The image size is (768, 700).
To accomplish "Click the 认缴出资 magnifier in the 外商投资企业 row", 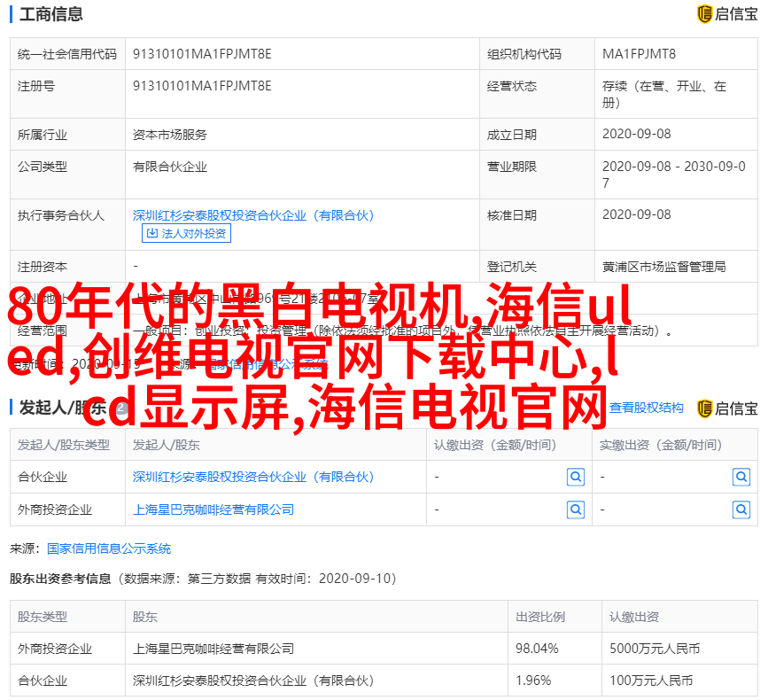I will [x=576, y=510].
